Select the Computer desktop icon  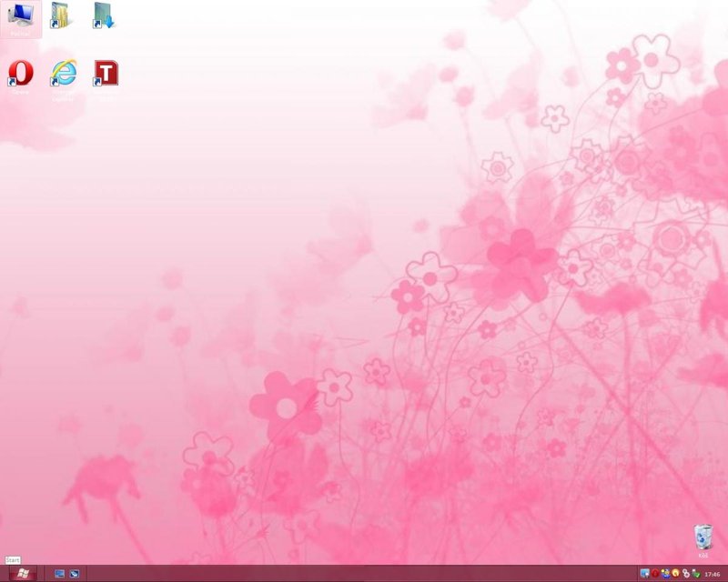pos(20,17)
